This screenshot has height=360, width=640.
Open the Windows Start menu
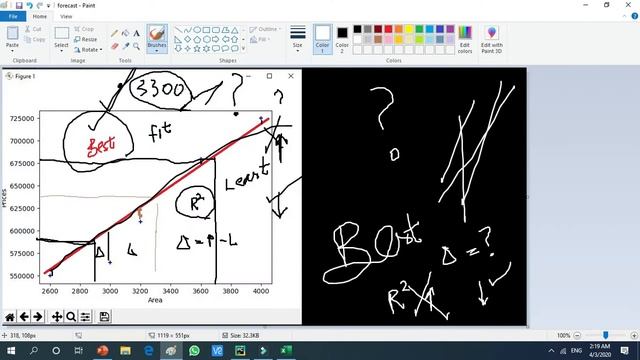tap(11, 351)
